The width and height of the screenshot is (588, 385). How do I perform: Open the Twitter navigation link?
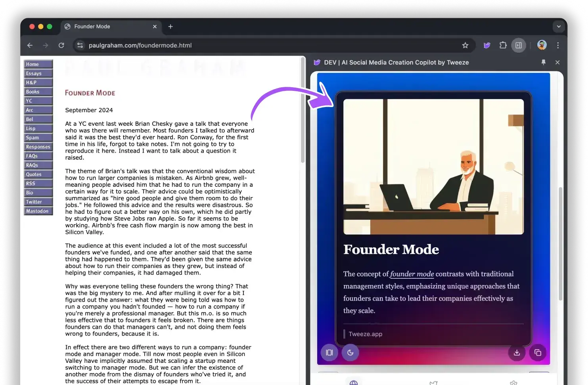[x=38, y=202]
